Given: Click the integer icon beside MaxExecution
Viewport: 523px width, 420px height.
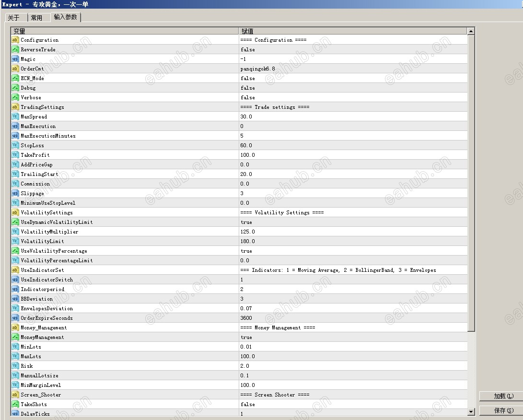Looking at the screenshot, I should click(15, 126).
